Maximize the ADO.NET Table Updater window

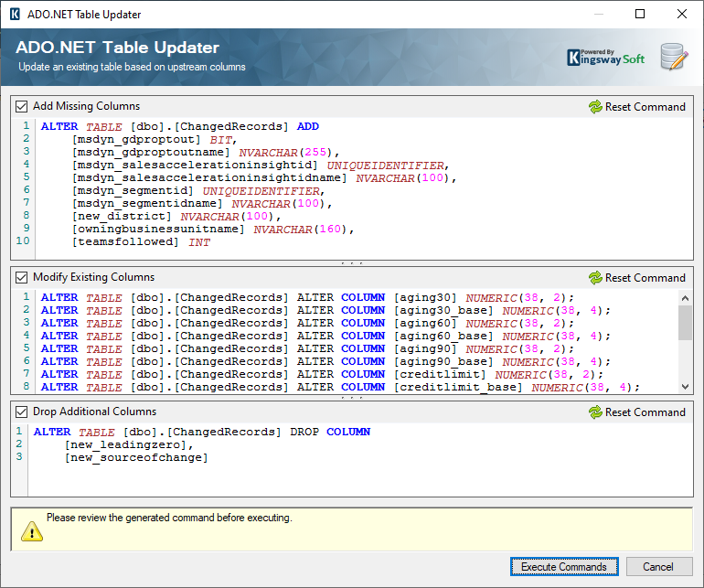click(x=640, y=14)
